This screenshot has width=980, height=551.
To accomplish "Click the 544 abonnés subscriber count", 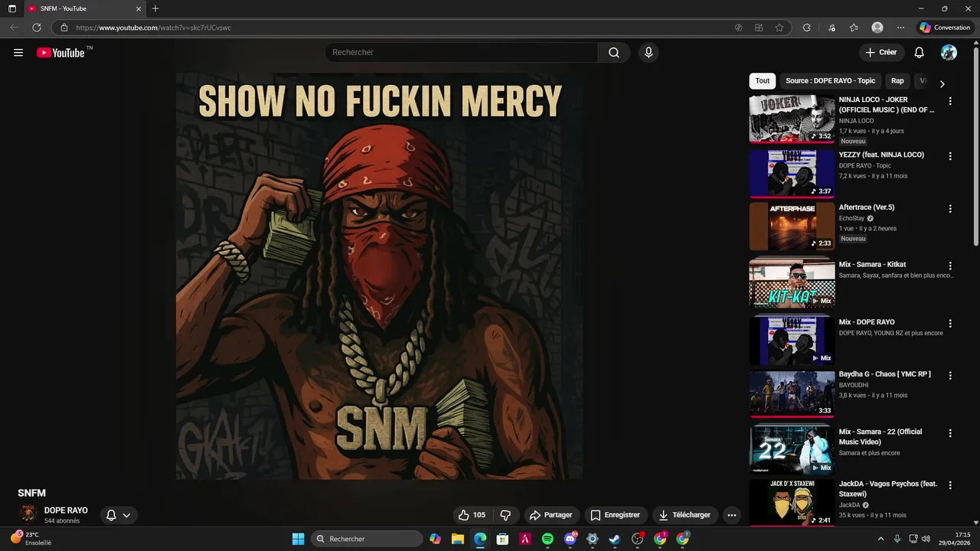I will (62, 521).
